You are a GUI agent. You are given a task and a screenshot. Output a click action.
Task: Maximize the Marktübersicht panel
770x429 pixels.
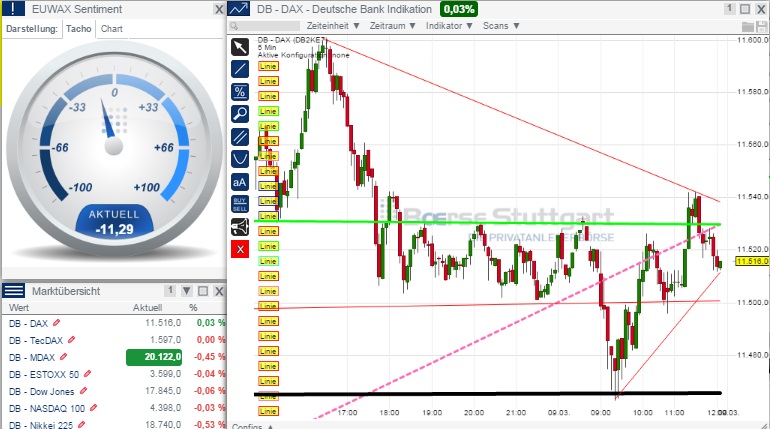[x=203, y=291]
